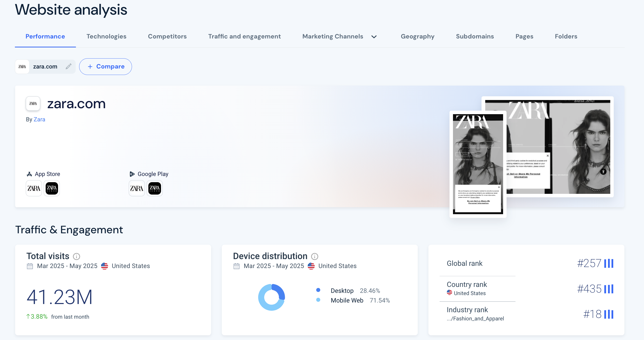Click the App Store icon
This screenshot has width=644, height=340.
(x=29, y=174)
